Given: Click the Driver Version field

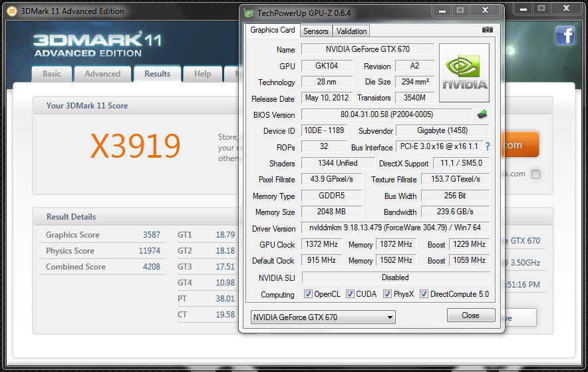Looking at the screenshot, I should click(396, 228).
